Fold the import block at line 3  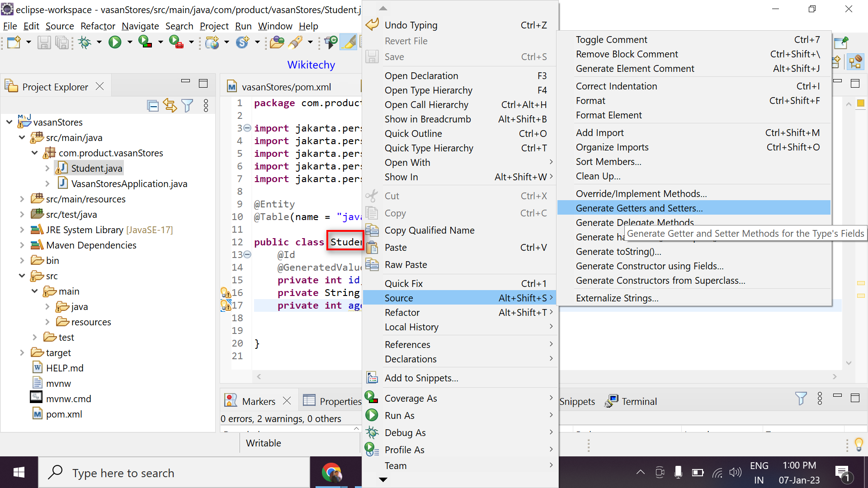[247, 128]
